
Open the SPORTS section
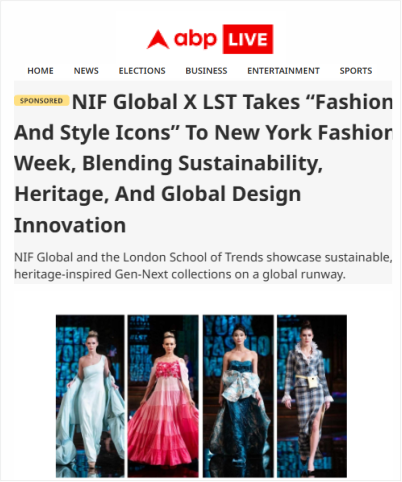point(356,71)
